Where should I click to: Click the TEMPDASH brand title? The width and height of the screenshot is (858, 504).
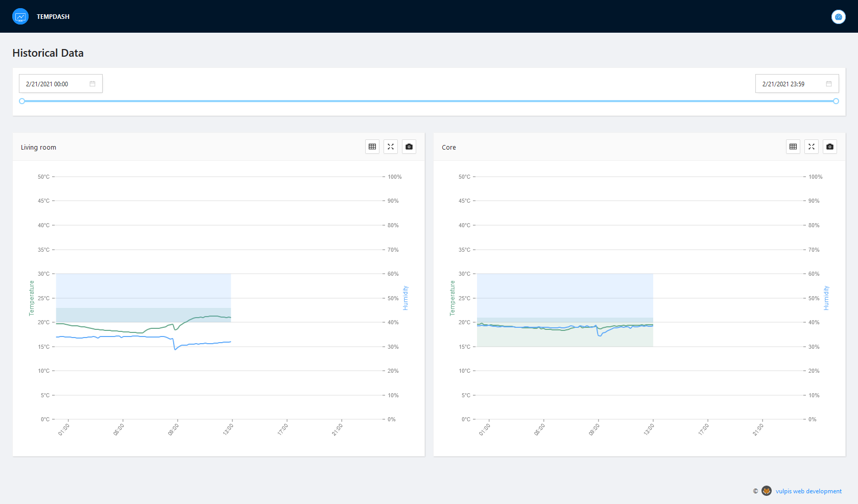click(53, 17)
